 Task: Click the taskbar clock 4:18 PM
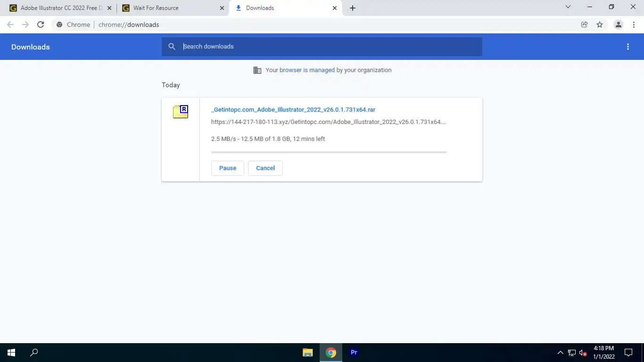(x=603, y=353)
